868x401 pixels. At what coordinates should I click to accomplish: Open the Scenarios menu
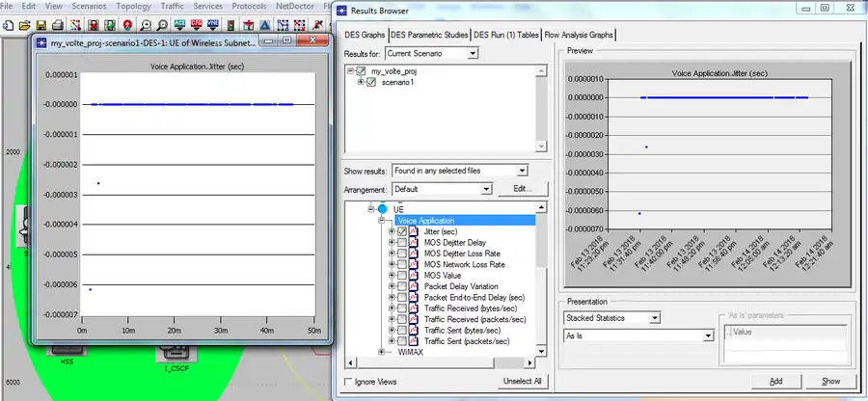point(89,6)
